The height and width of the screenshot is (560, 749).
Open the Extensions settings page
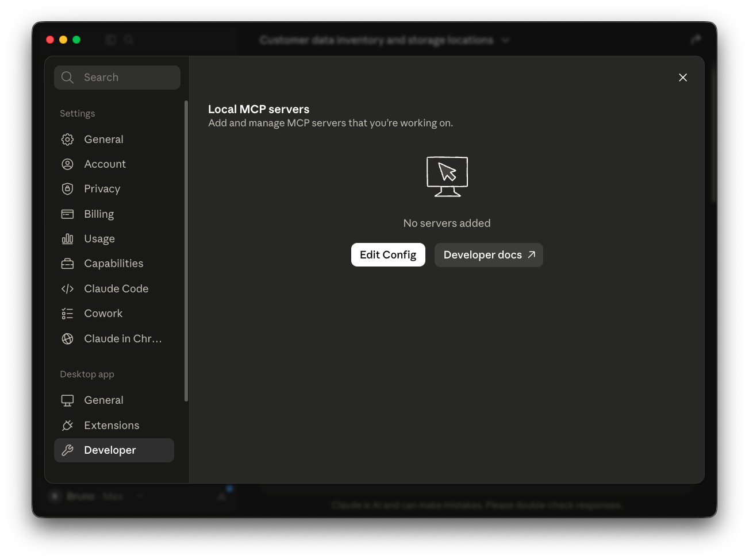coord(114,426)
